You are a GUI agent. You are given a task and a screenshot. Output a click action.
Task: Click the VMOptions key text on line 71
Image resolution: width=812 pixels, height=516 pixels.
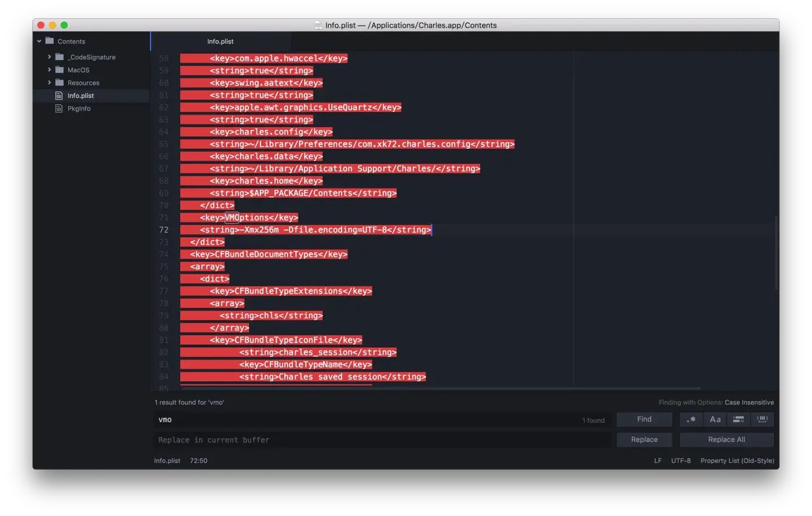[247, 217]
